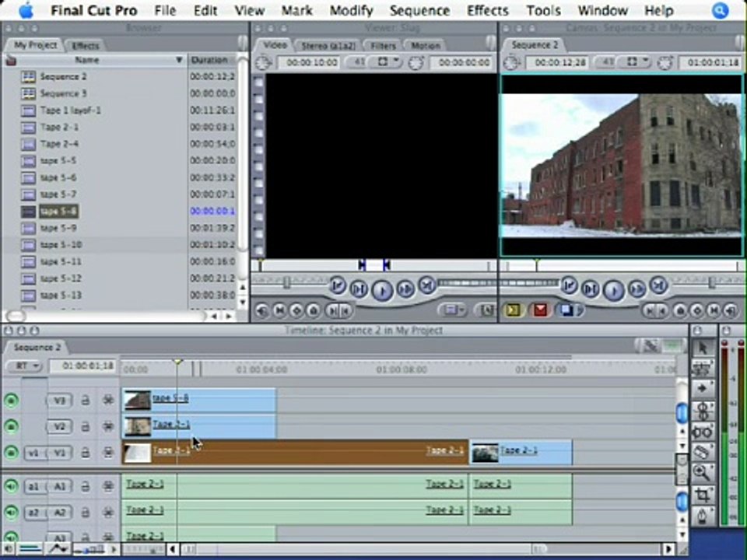This screenshot has width=747, height=560.
Task: Select the Selection arrow tool
Action: [703, 348]
